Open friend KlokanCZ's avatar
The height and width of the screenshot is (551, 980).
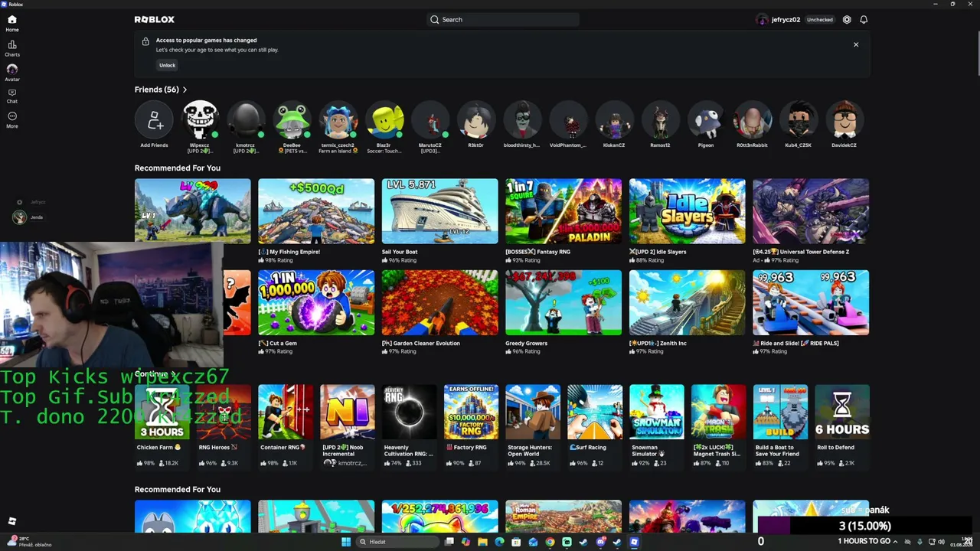614,120
